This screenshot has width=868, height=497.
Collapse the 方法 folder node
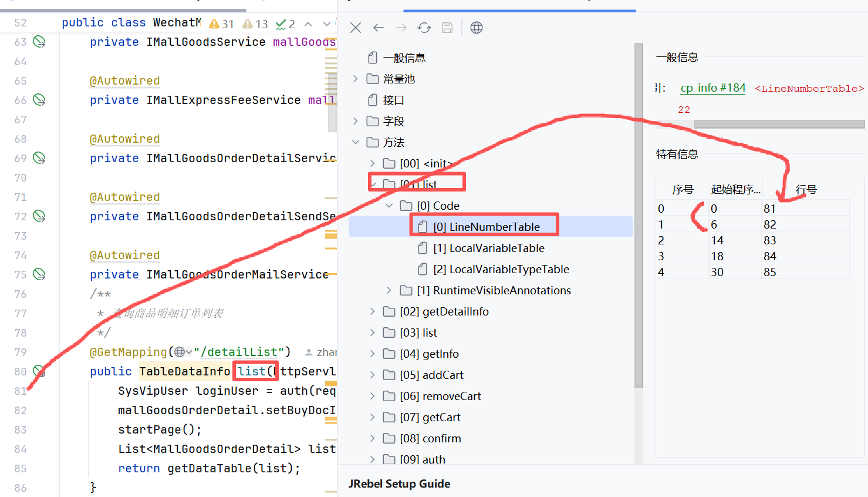pyautogui.click(x=356, y=142)
